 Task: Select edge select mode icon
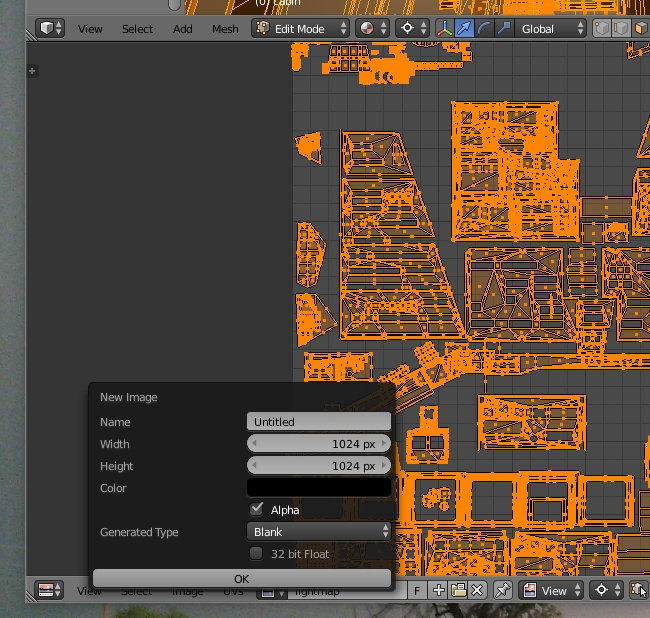[621, 29]
